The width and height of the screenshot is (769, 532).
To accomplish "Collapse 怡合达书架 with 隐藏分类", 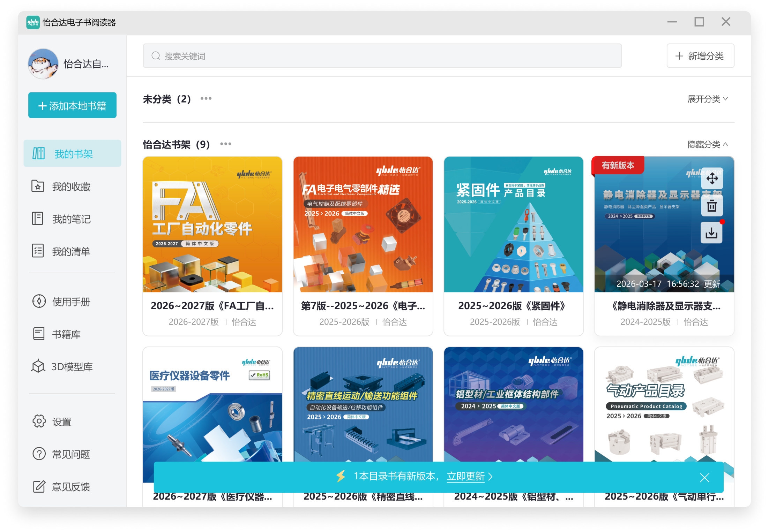I will (x=707, y=144).
